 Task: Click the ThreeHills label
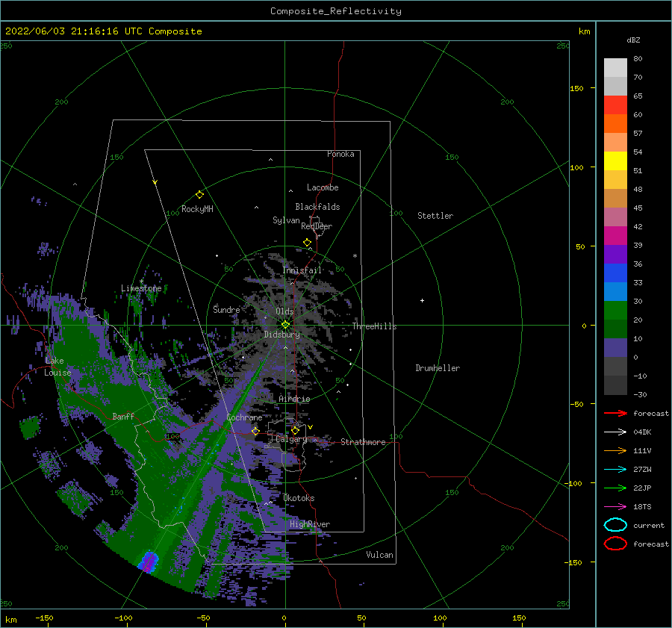point(375,326)
